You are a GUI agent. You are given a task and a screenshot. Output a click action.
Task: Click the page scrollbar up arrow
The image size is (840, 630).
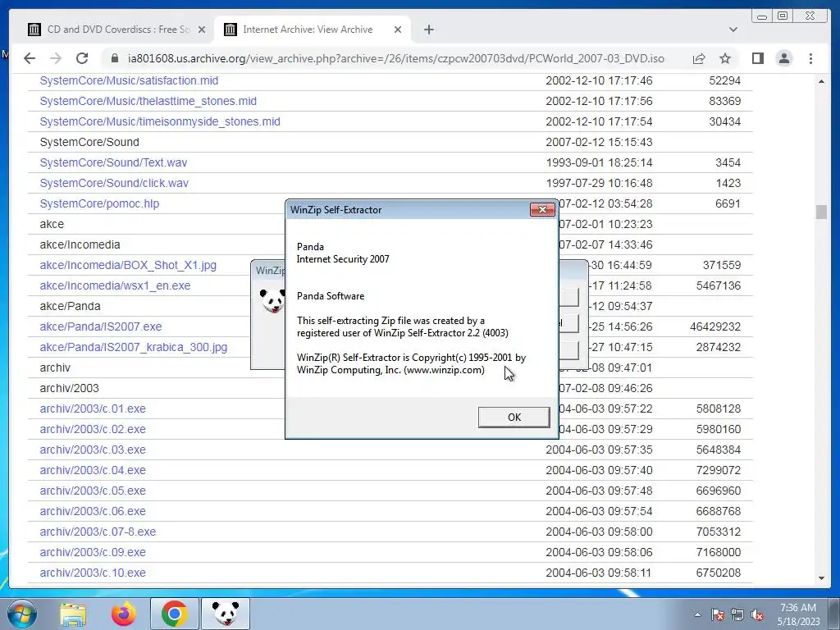tap(821, 81)
